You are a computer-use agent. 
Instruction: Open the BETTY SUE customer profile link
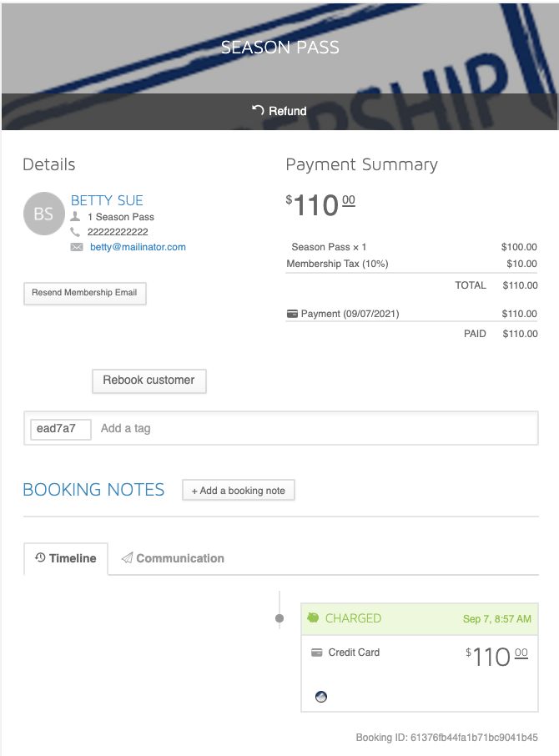(107, 200)
